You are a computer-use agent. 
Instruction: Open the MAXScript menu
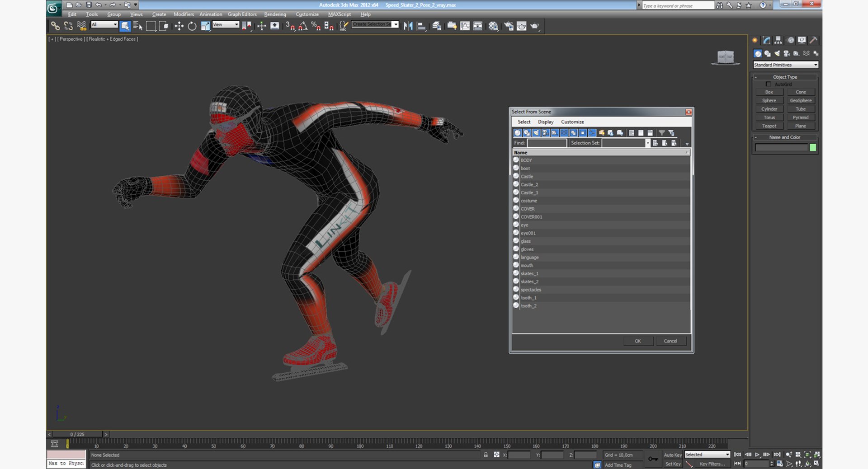(340, 14)
